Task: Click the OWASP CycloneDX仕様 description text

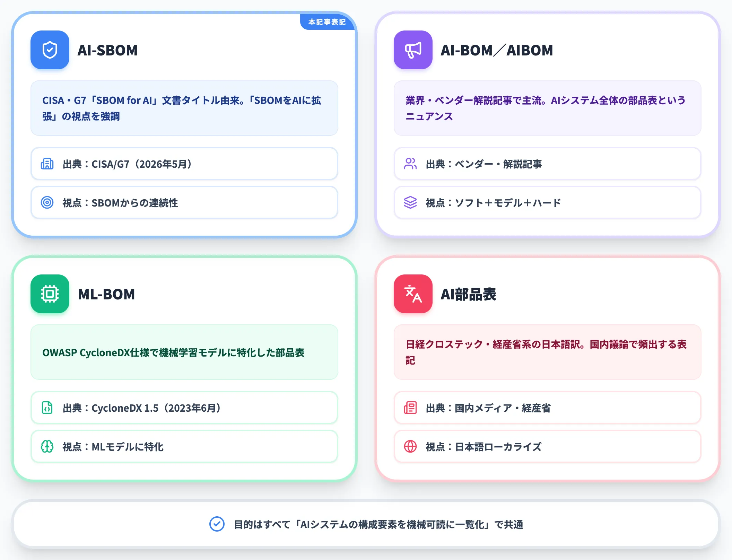Action: pos(173,352)
